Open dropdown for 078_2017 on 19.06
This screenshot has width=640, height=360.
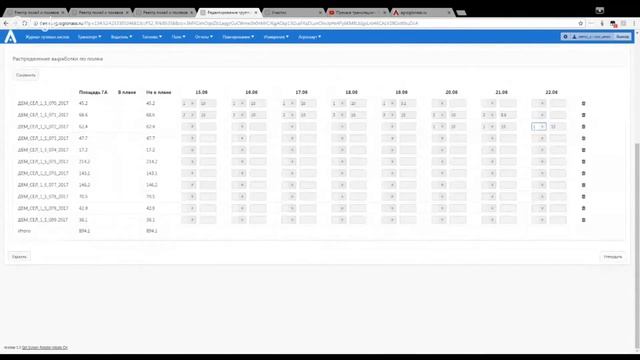click(389, 197)
